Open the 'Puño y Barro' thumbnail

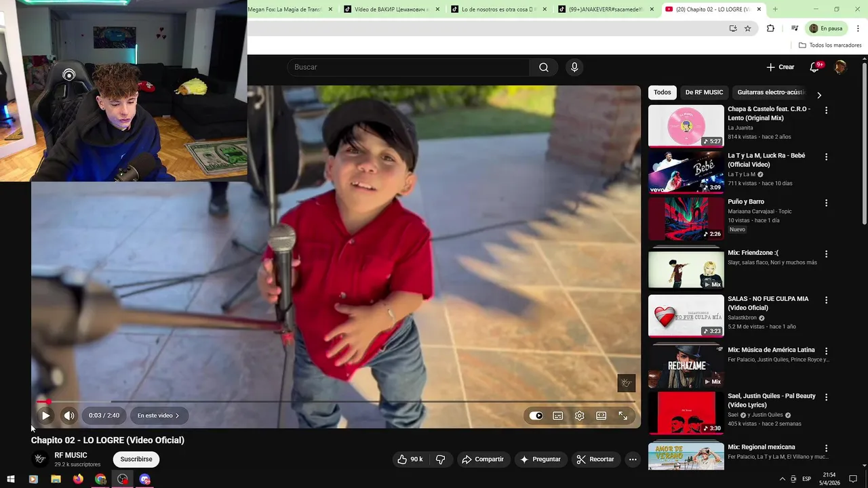pos(686,218)
